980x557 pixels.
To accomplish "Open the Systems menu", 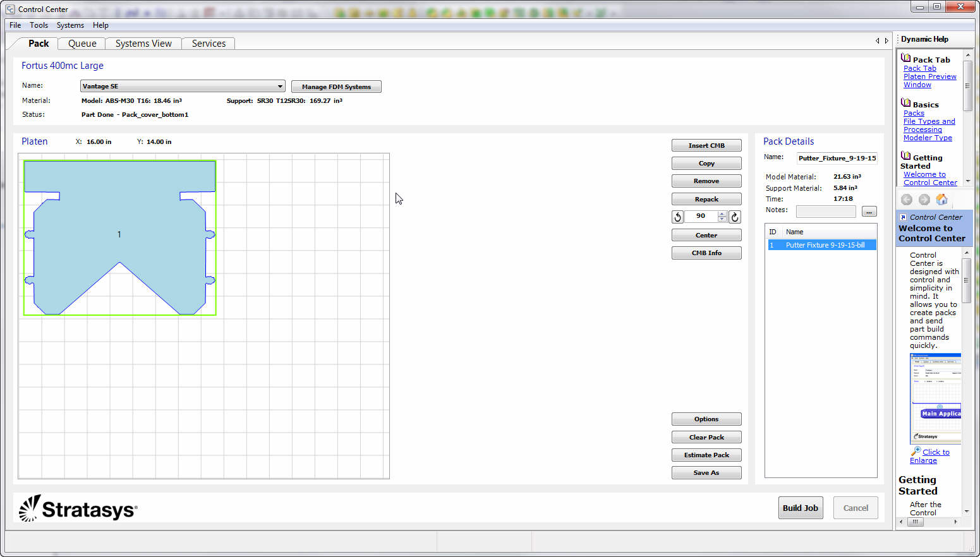I will coord(70,25).
